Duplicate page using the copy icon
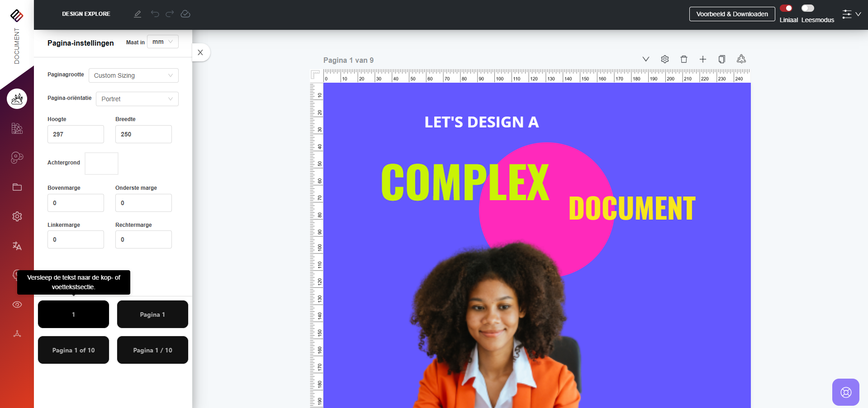The height and width of the screenshot is (408, 868). click(x=722, y=59)
